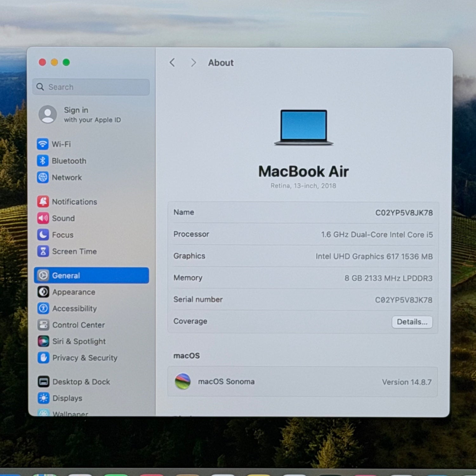Select Focus in the sidebar
Image resolution: width=476 pixels, height=476 pixels.
[x=55, y=235]
